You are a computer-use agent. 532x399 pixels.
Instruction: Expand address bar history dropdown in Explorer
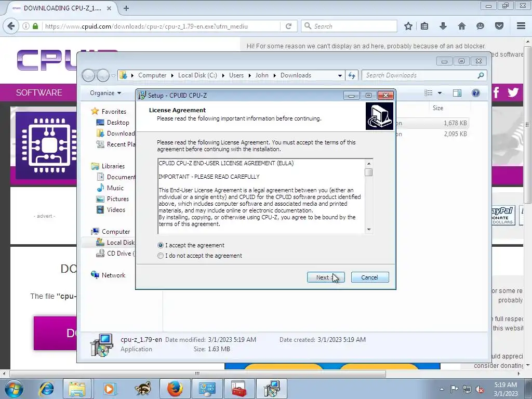(340, 75)
